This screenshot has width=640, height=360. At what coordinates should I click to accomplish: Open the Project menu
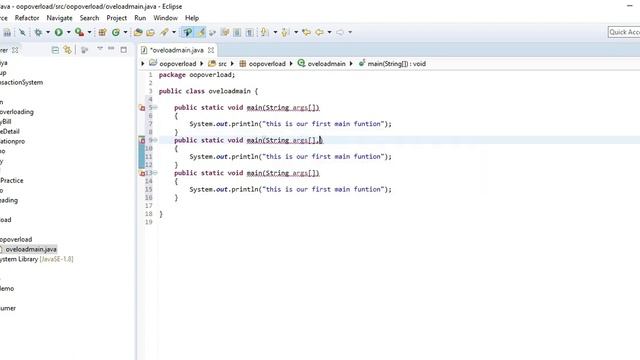pyautogui.click(x=117, y=18)
